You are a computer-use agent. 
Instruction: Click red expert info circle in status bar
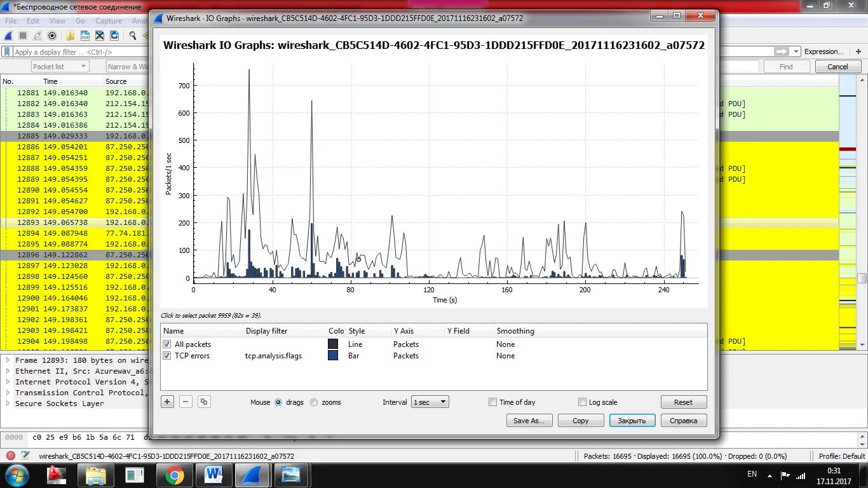(x=11, y=456)
